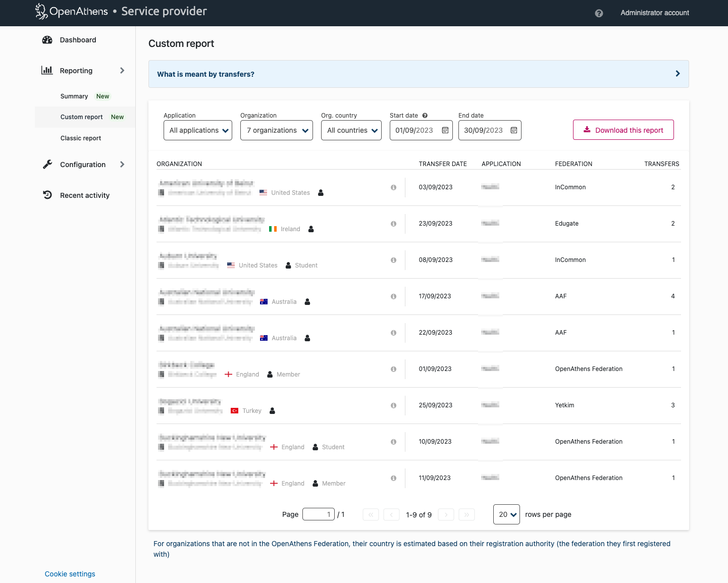Open the Start date calendar picker icon
This screenshot has width=728, height=583.
click(x=445, y=130)
